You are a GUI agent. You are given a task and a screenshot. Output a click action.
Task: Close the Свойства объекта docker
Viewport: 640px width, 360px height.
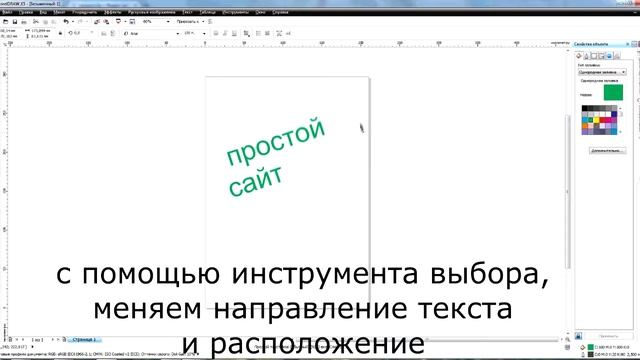pos(627,44)
